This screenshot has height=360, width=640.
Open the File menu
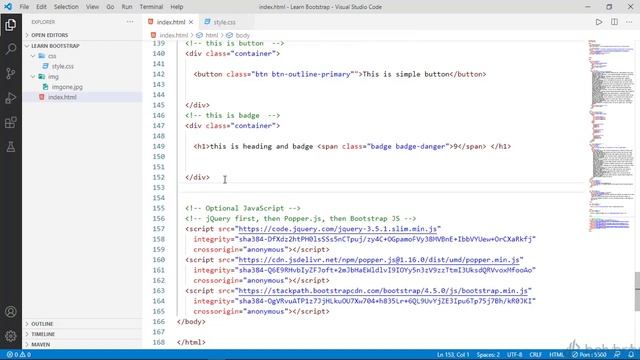pos(24,7)
